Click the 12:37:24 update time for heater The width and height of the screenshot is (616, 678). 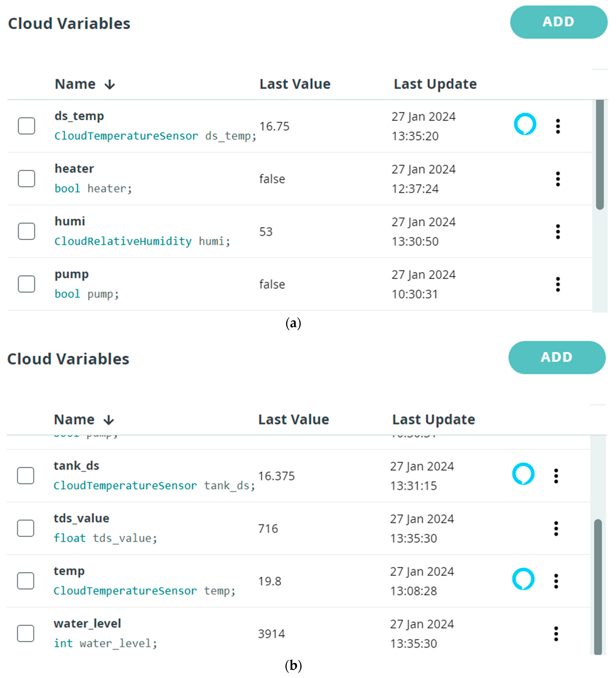pyautogui.click(x=415, y=189)
